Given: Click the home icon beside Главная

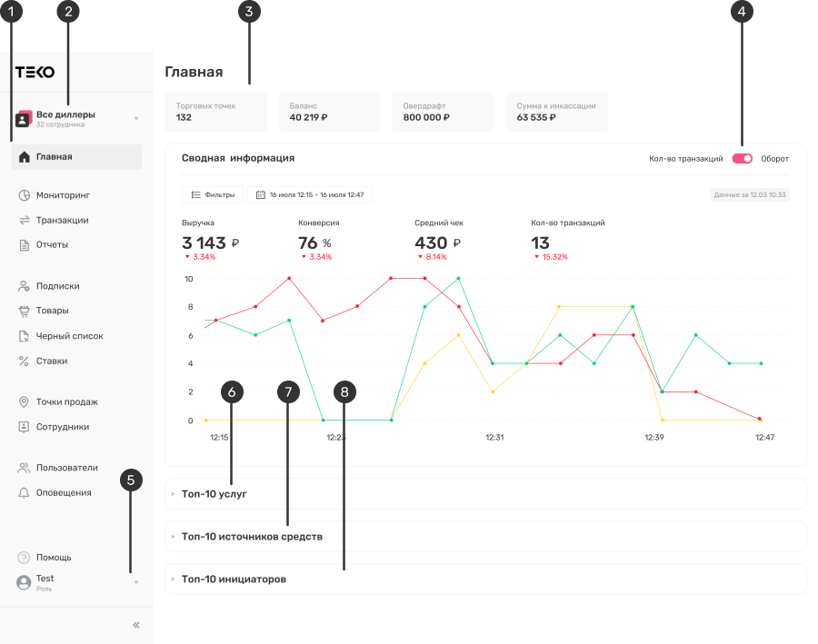Looking at the screenshot, I should click(x=24, y=157).
